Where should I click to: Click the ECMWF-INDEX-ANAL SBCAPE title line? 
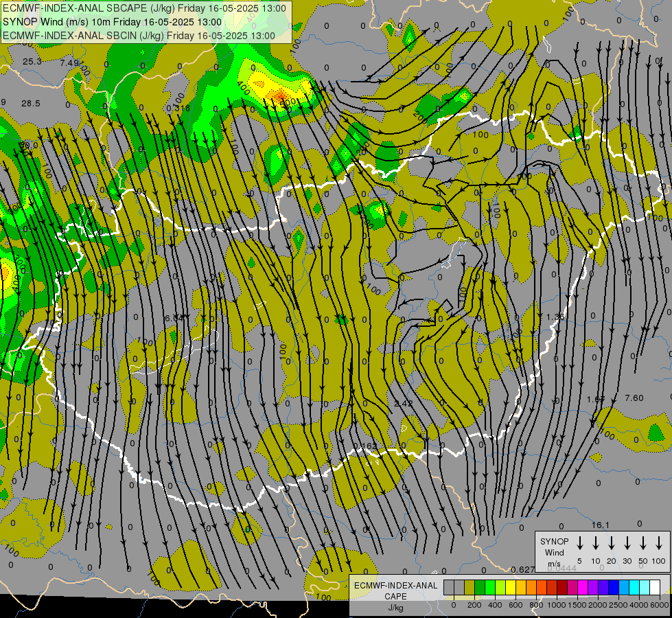tap(144, 8)
